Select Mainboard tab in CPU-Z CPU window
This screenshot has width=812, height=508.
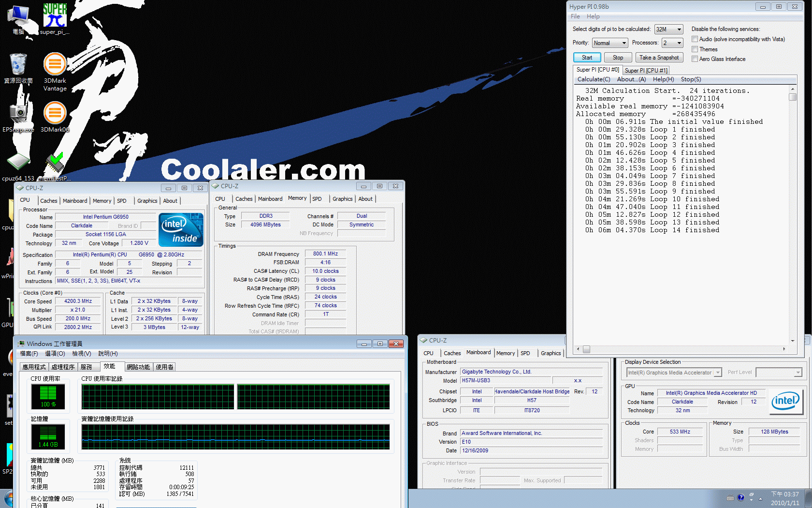(75, 201)
